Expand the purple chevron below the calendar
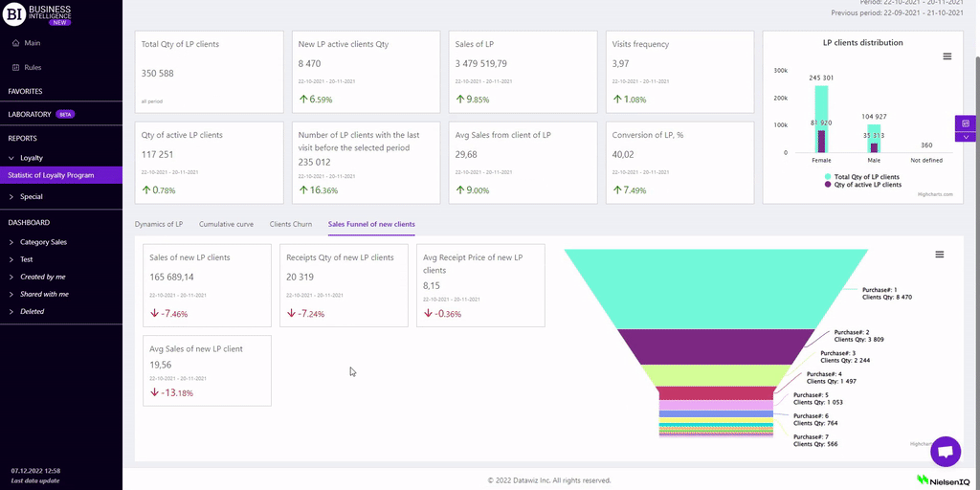The image size is (980, 490). [966, 137]
